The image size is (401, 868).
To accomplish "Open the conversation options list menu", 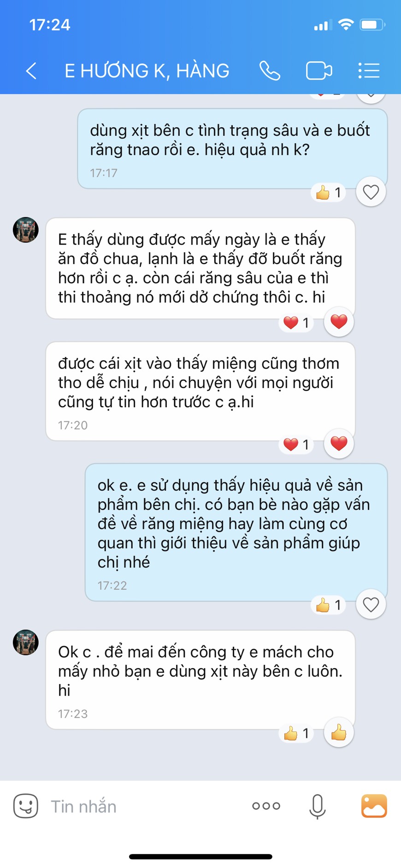I will pos(369,71).
